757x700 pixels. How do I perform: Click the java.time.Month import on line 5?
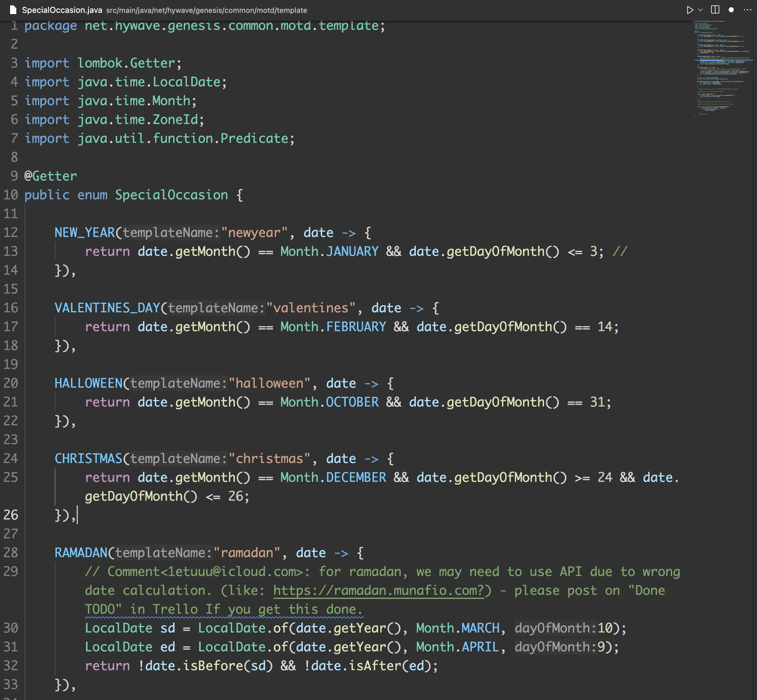(133, 101)
